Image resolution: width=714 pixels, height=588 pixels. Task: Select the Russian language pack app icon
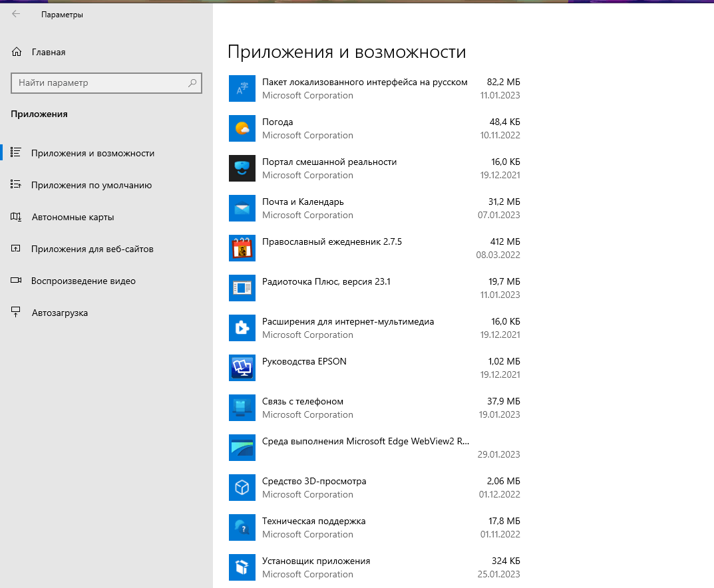(242, 88)
